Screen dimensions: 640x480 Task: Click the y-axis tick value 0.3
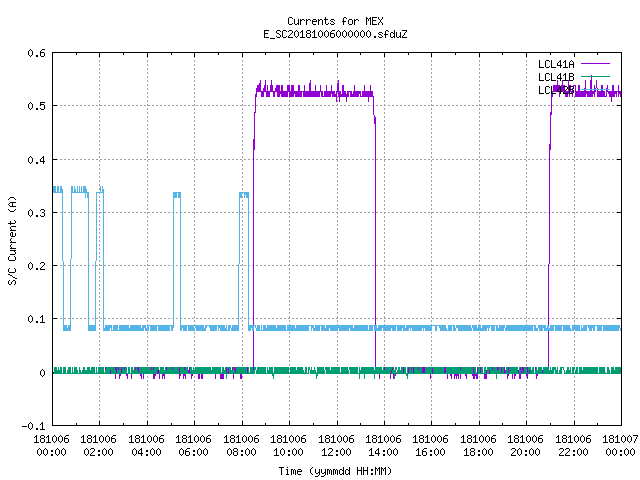tap(36, 213)
